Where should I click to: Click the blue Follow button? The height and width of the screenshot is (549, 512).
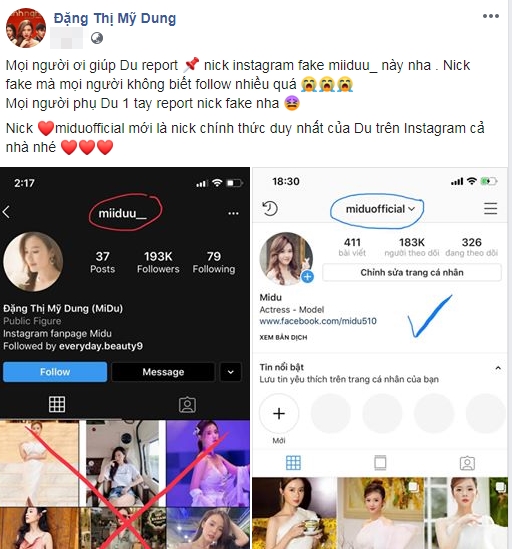pyautogui.click(x=55, y=372)
